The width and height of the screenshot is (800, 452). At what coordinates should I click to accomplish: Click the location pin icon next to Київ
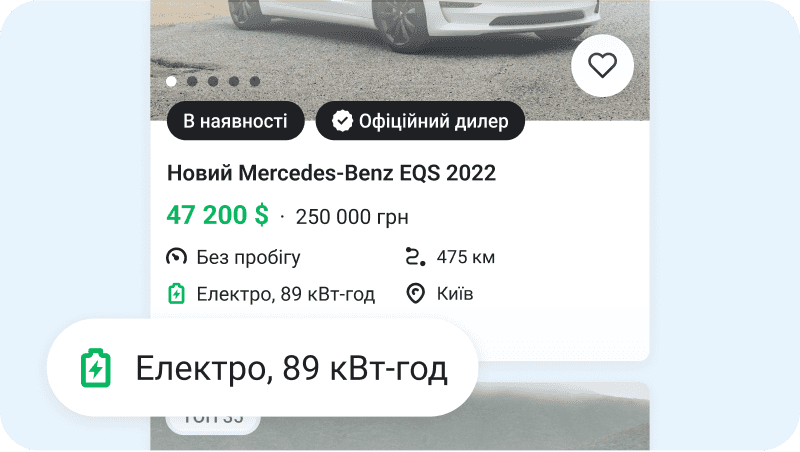pos(415,294)
